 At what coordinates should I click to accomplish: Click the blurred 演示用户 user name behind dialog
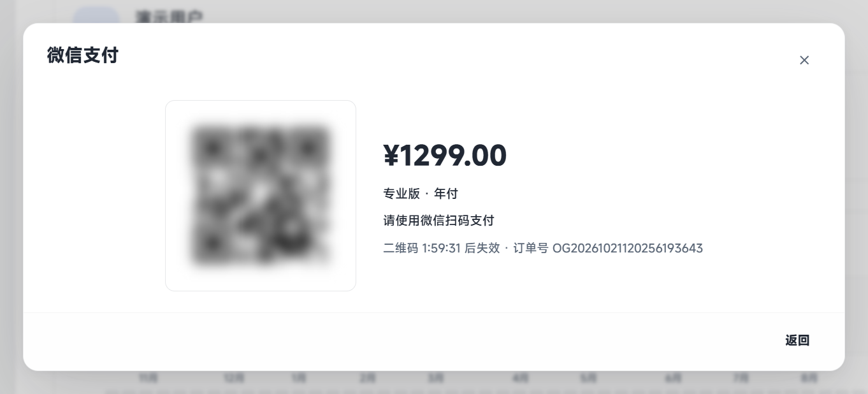coord(170,17)
